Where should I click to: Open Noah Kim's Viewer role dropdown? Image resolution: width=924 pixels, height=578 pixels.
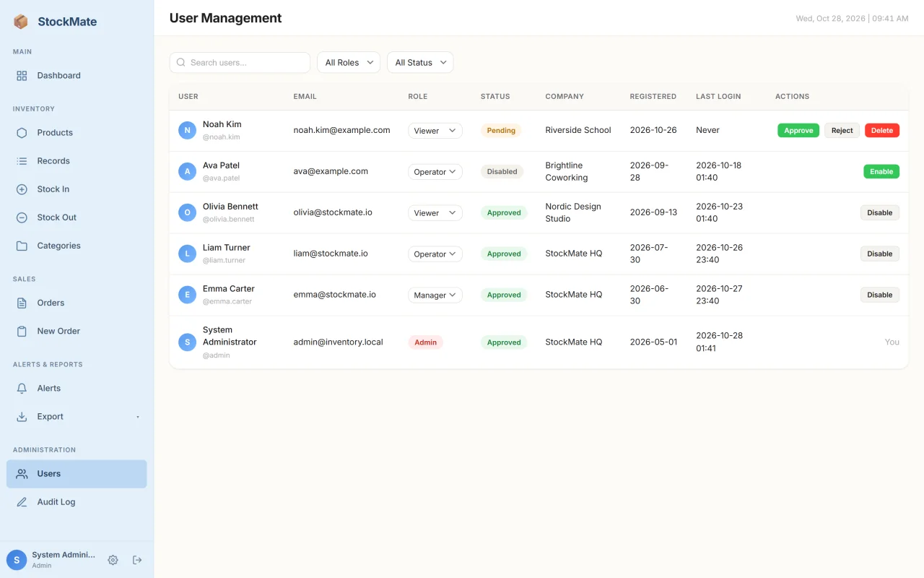(435, 131)
